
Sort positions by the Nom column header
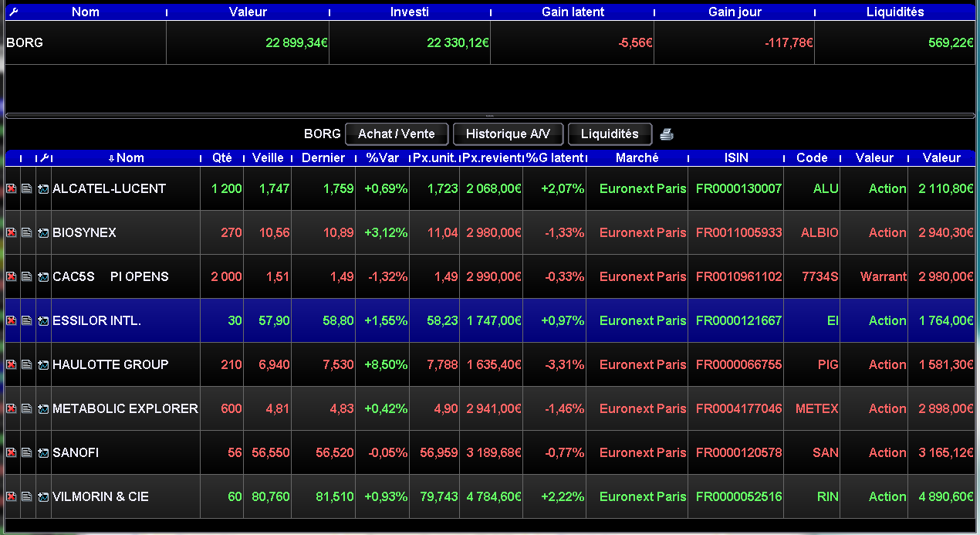127,157
